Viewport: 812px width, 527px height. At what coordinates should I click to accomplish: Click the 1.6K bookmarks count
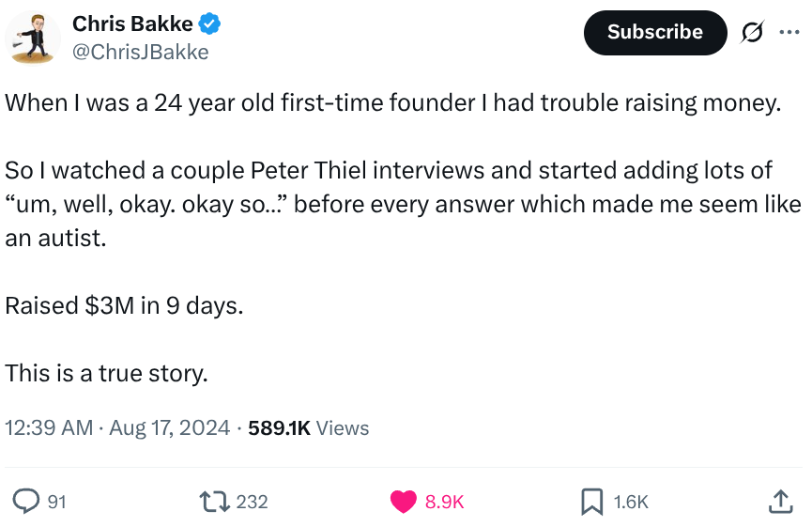(x=631, y=502)
